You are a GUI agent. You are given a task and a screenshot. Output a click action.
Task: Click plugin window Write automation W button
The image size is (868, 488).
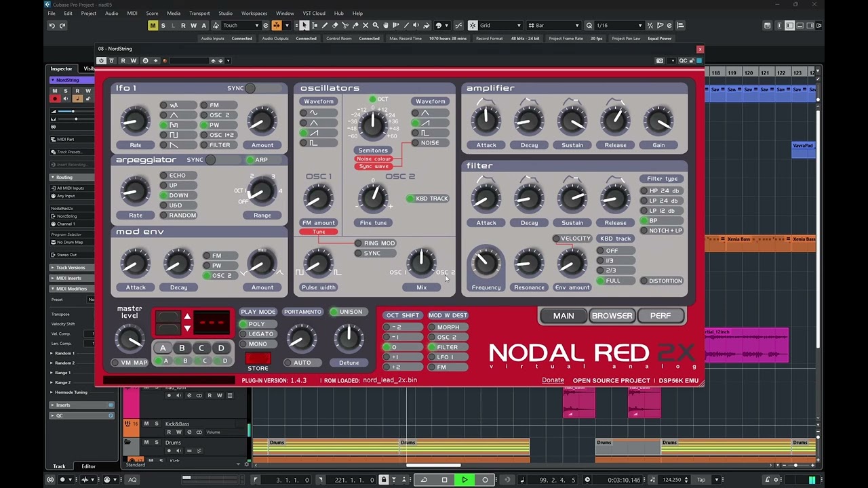[133, 60]
